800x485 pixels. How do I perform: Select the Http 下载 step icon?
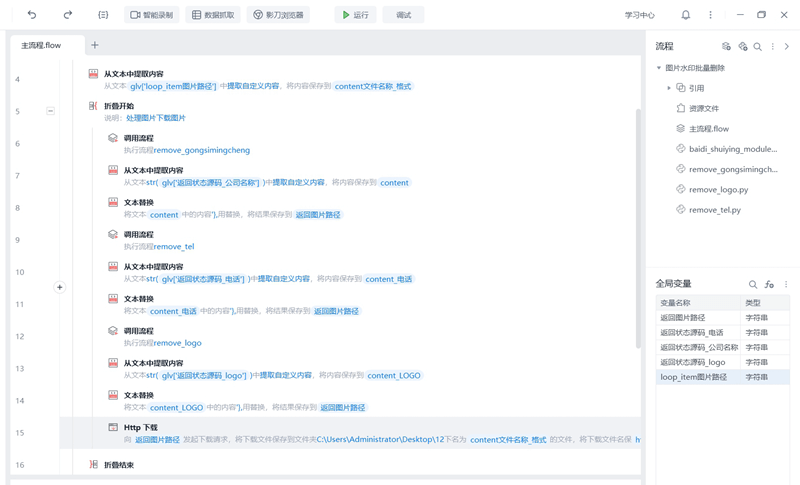[x=113, y=427]
